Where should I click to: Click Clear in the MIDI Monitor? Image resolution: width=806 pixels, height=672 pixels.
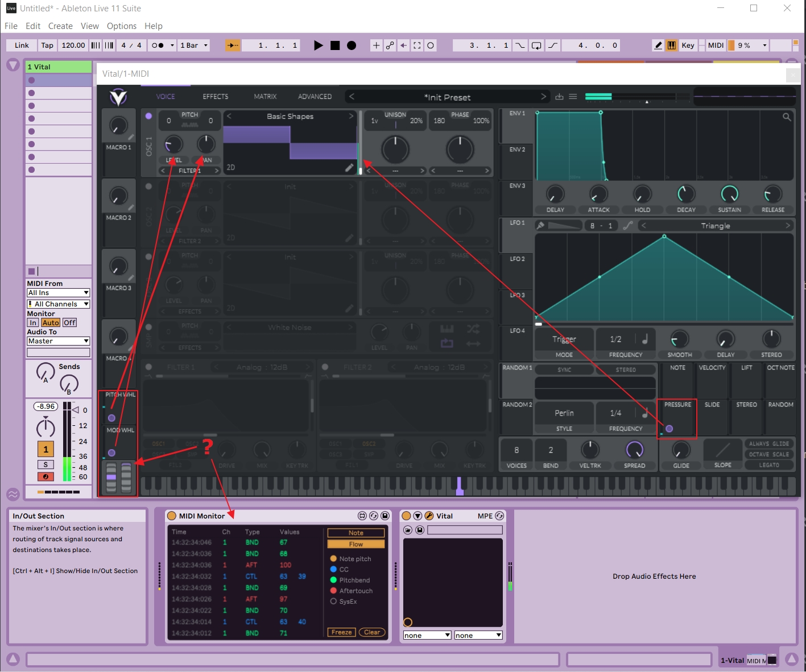[372, 632]
